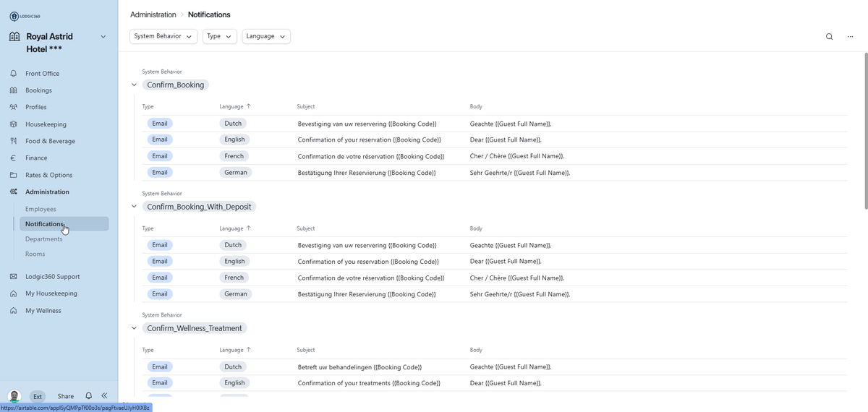Click German tag in Confirm_Booking group
The height and width of the screenshot is (412, 868).
pyautogui.click(x=236, y=173)
